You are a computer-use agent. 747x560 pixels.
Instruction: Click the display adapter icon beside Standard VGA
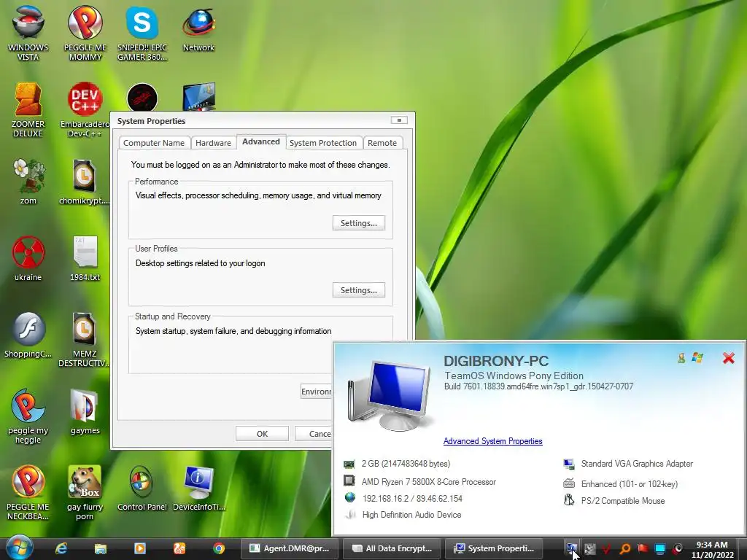pos(569,464)
